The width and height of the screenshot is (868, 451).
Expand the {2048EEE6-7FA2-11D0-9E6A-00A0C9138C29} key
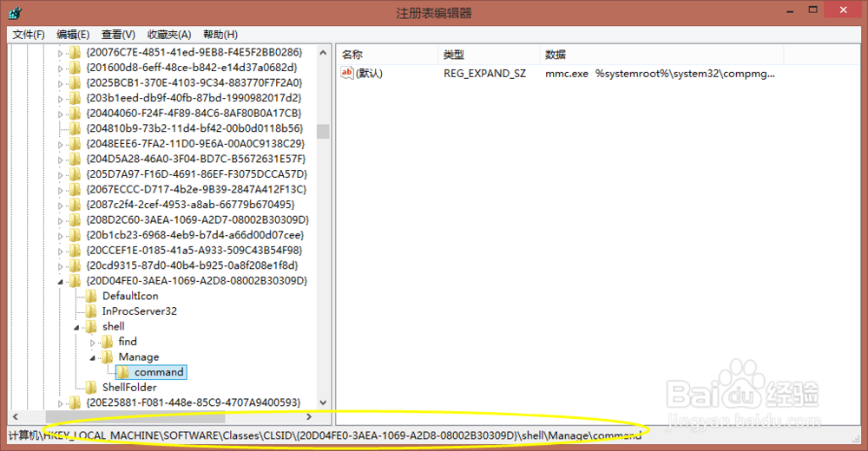tap(61, 145)
